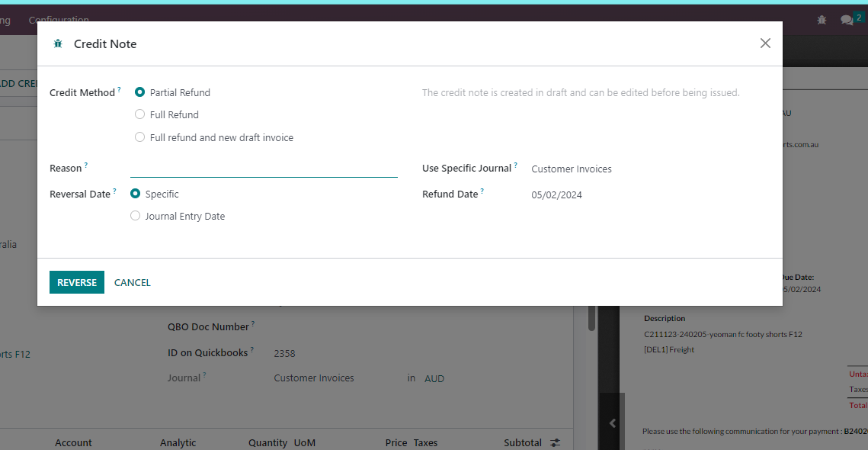Select Specific reversal date option
The image size is (868, 450).
pos(135,194)
